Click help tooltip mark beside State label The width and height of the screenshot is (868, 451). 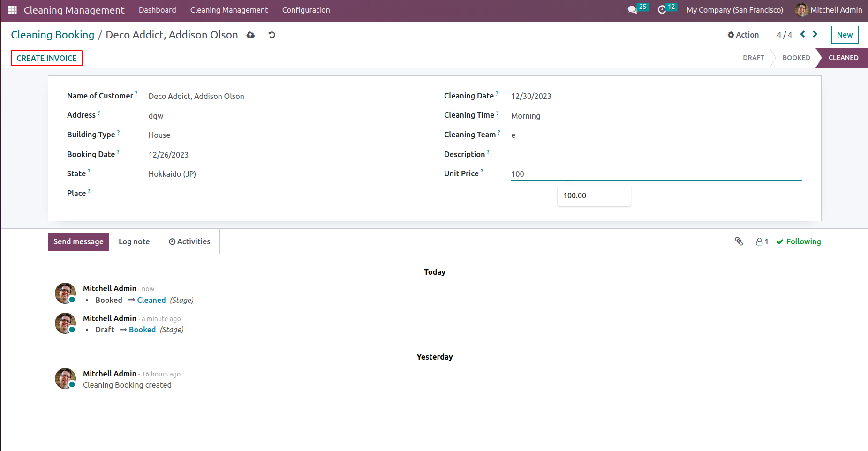pos(89,171)
